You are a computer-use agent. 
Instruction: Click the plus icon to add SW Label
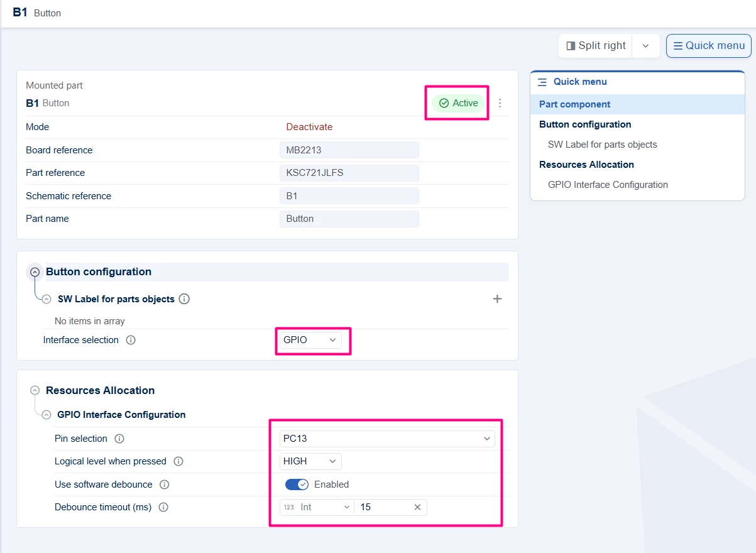point(497,298)
